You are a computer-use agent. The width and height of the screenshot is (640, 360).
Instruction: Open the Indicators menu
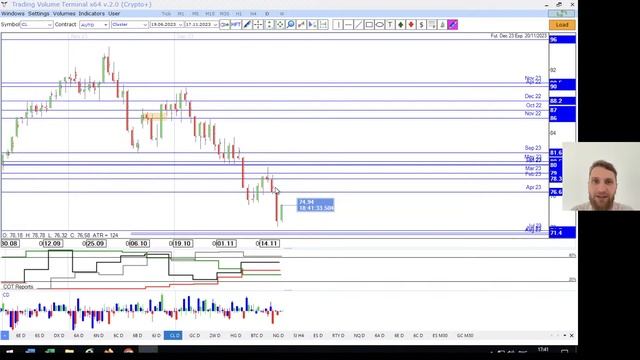pos(91,13)
